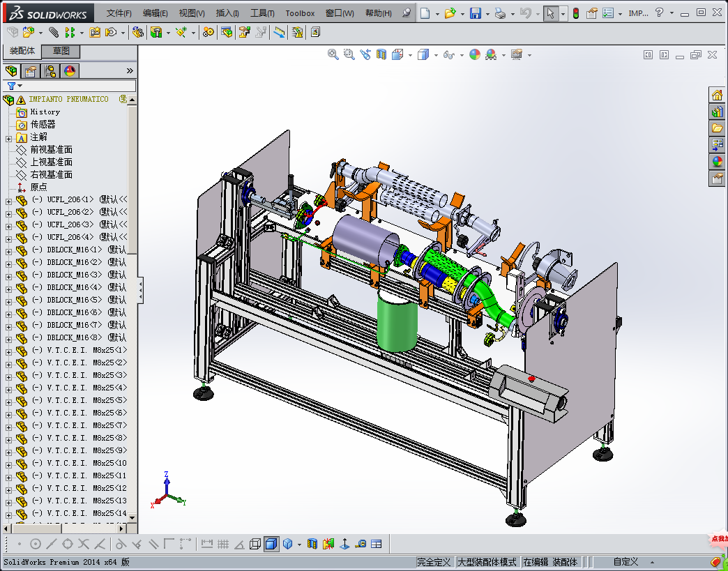Viewport: 728px width, 571px height.
Task: Click the 大型装配体模式 status button
Action: pyautogui.click(x=487, y=562)
